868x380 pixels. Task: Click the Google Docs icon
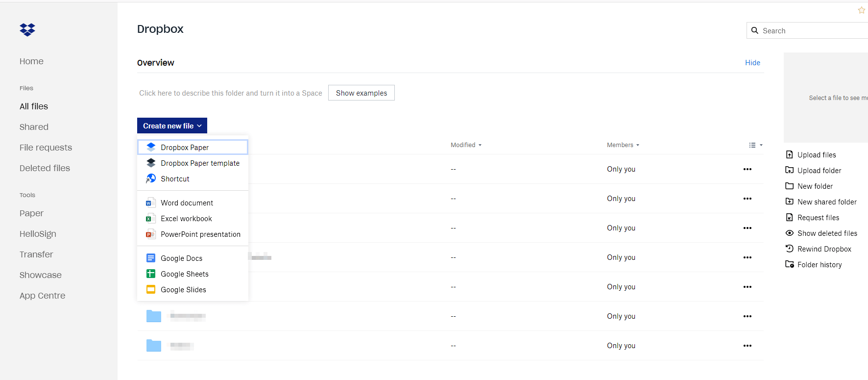[x=151, y=258]
